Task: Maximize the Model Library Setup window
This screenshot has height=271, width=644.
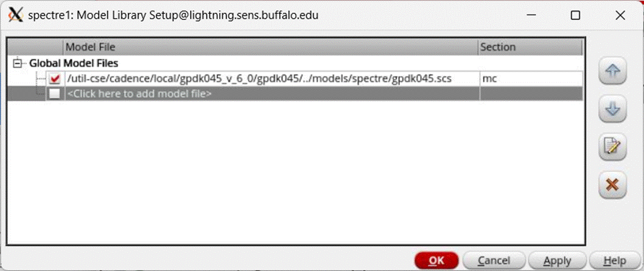Action: (x=575, y=15)
